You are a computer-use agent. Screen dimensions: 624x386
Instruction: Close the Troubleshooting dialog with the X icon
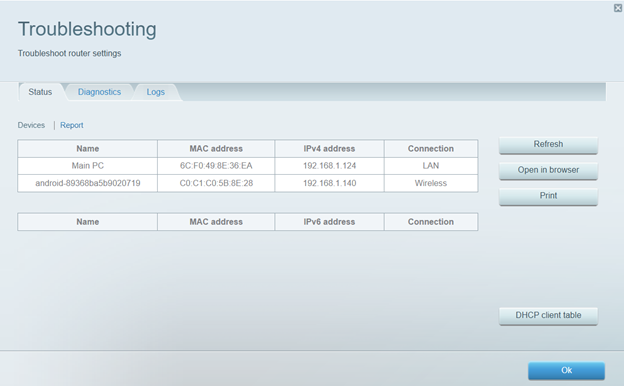(618, 8)
